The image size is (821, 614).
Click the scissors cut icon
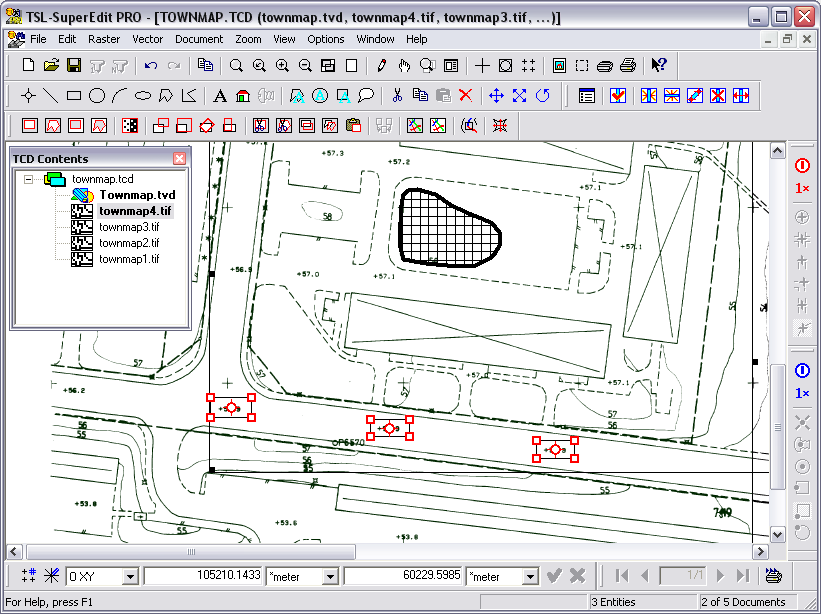[x=397, y=96]
